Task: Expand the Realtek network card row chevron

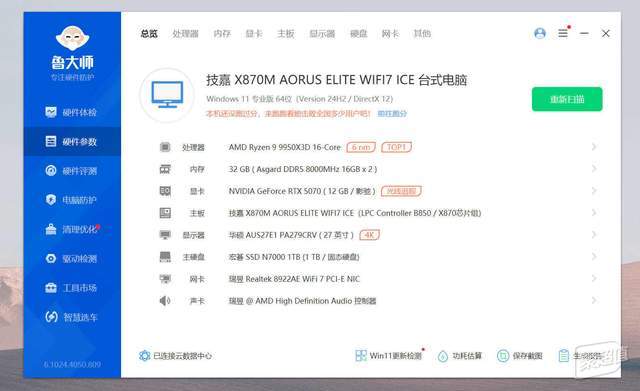Action: point(594,279)
